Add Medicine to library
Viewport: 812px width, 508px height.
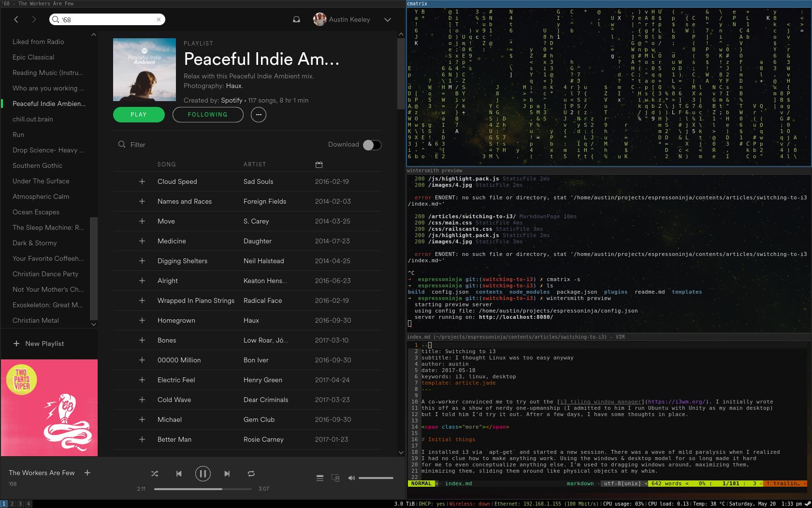pyautogui.click(x=142, y=241)
